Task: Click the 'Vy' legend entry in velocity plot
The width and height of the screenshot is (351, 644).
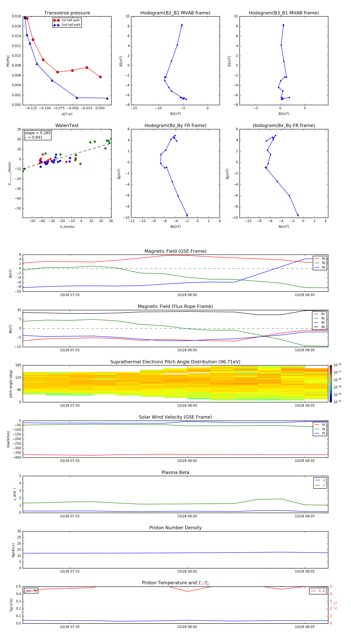Action: pos(320,429)
